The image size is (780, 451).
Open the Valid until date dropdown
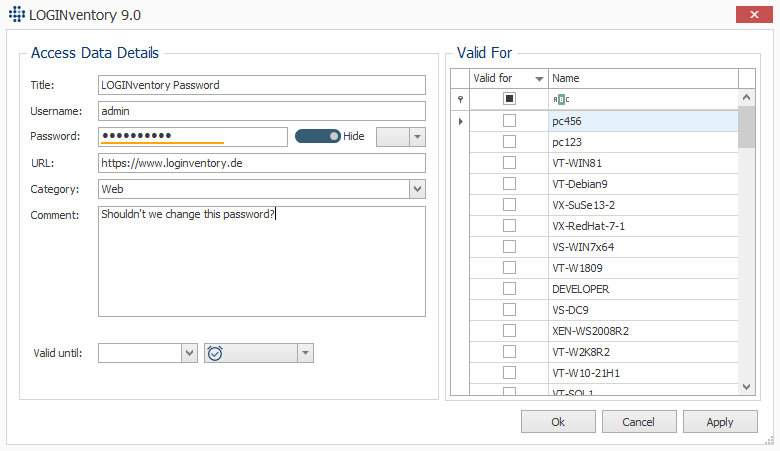(189, 353)
